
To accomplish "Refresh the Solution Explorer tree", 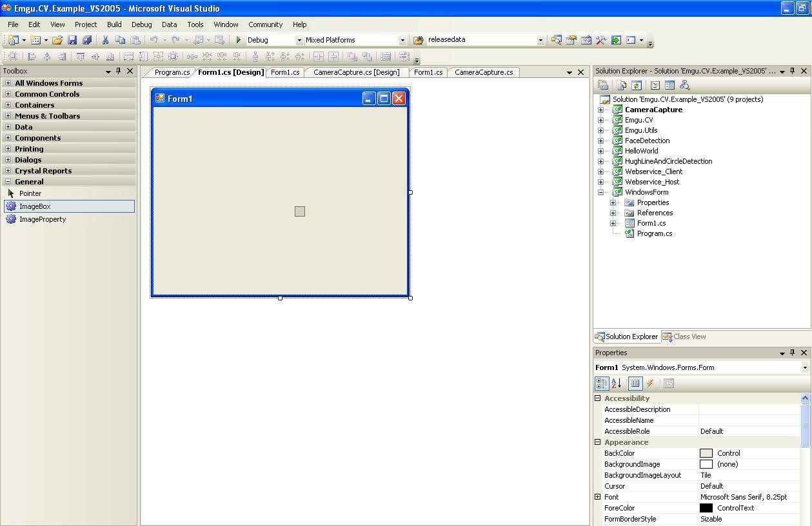I will (636, 85).
